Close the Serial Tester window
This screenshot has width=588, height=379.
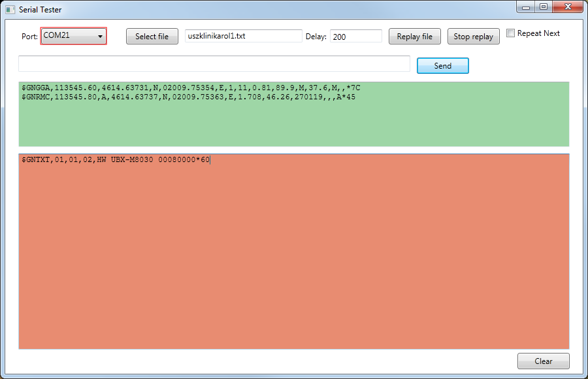pyautogui.click(x=568, y=7)
